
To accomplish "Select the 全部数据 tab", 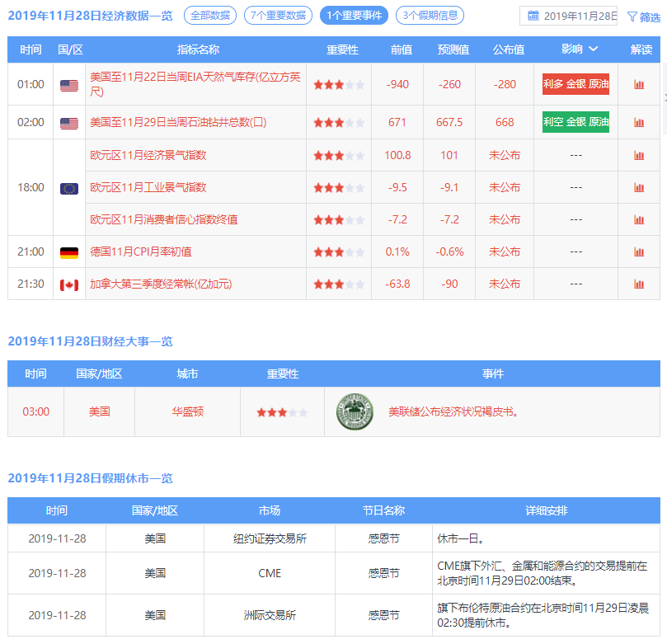I will (x=210, y=15).
